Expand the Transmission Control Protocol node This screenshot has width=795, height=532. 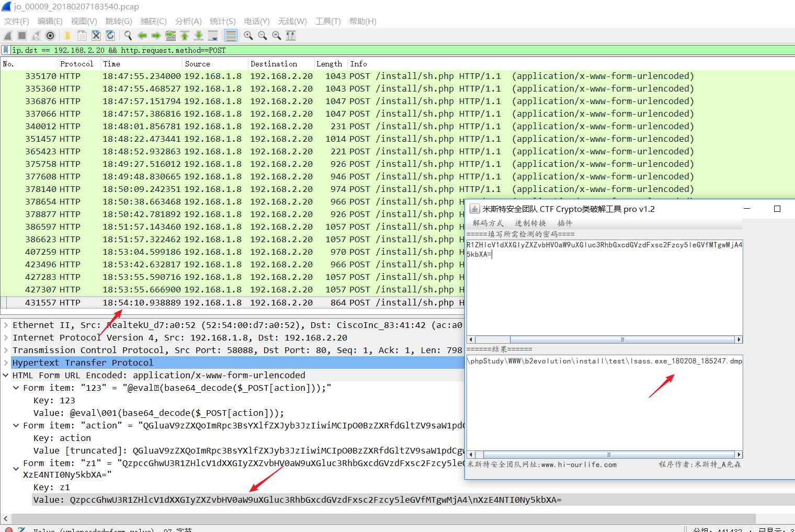tap(6, 350)
